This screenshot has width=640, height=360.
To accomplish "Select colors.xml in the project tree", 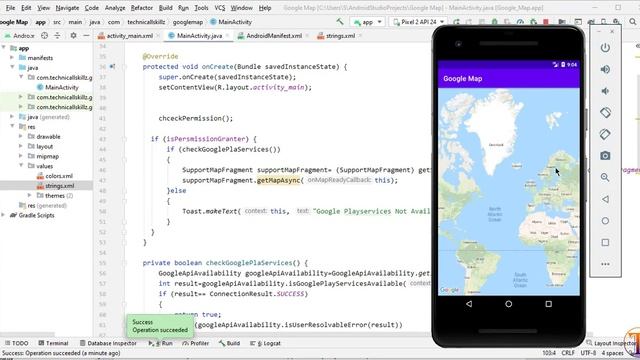I will tap(59, 176).
